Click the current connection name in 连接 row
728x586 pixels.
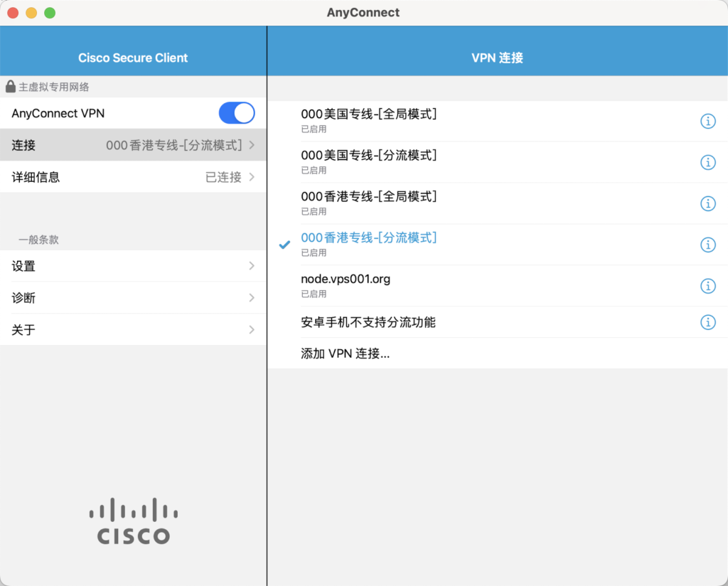click(174, 145)
